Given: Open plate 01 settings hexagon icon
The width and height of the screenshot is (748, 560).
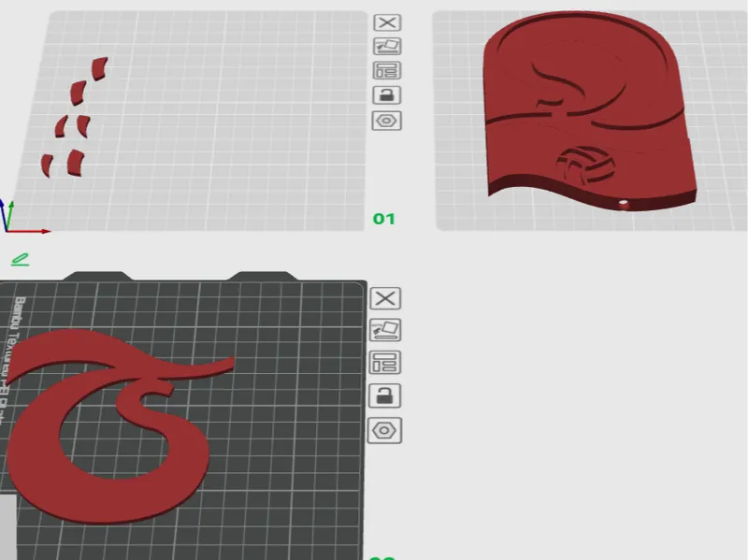Looking at the screenshot, I should click(x=387, y=121).
